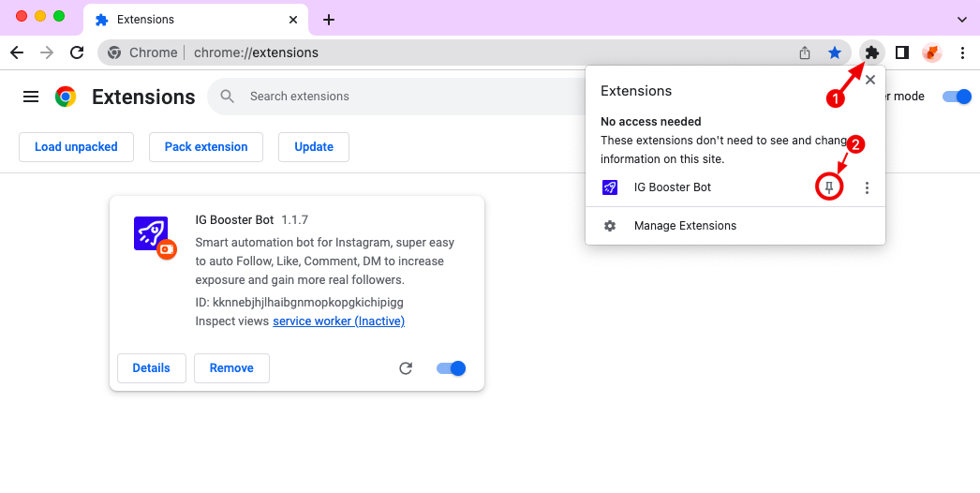Screen dimensions: 980x493
Task: Open the profile avatar menu
Action: tap(932, 52)
